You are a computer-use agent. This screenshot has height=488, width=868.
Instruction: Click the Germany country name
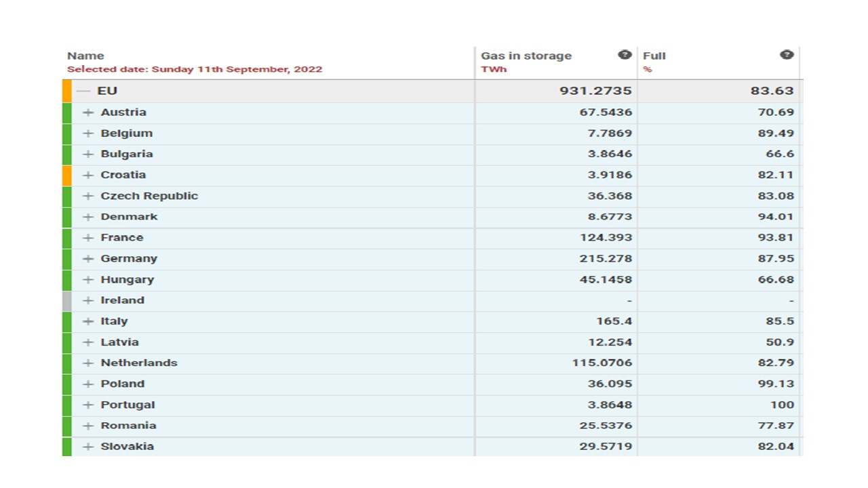coord(129,259)
